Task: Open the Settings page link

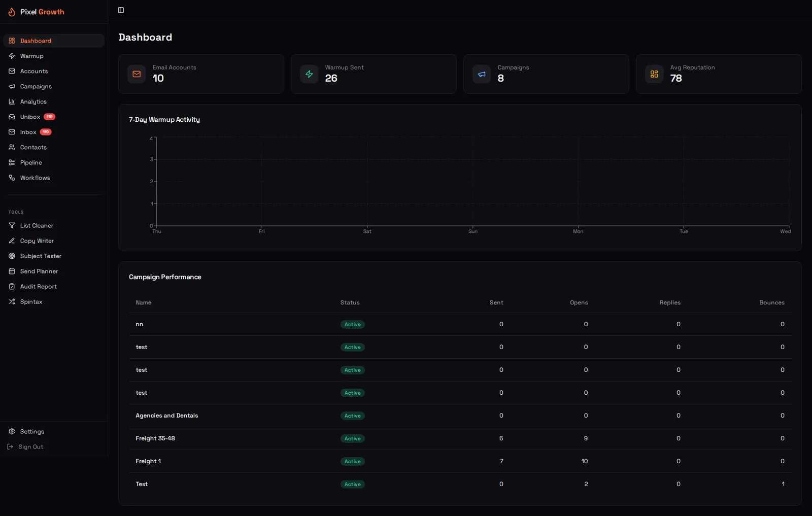Action: pyautogui.click(x=54, y=431)
